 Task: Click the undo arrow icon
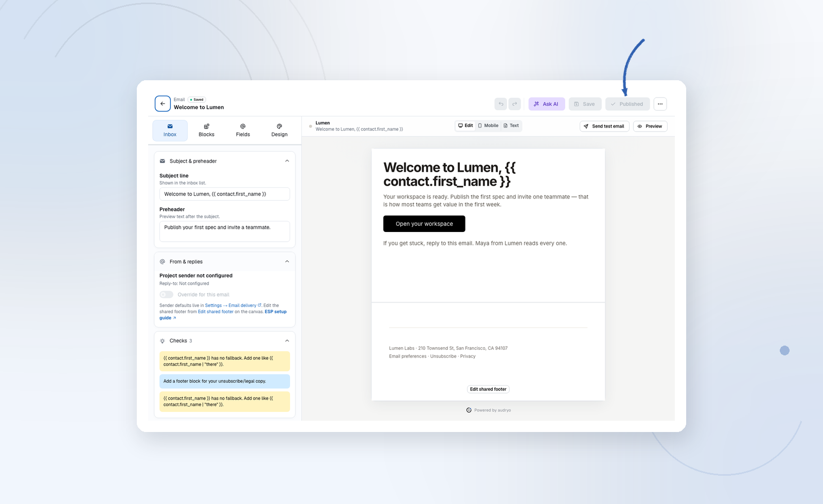pyautogui.click(x=500, y=104)
